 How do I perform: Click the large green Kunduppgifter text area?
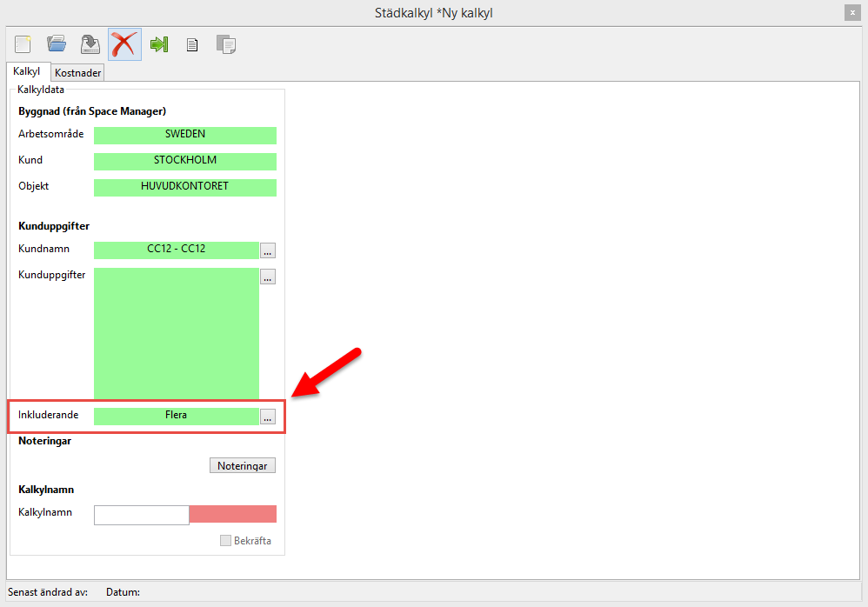tap(177, 333)
